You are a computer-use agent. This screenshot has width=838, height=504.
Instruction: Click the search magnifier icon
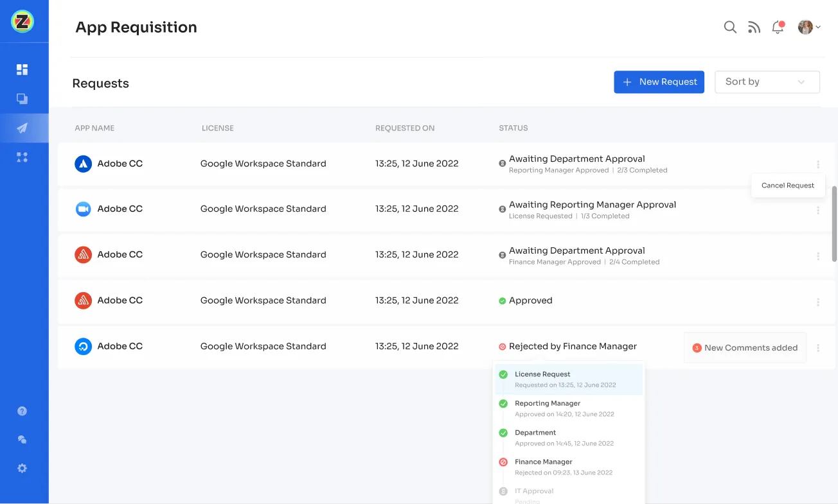point(730,27)
